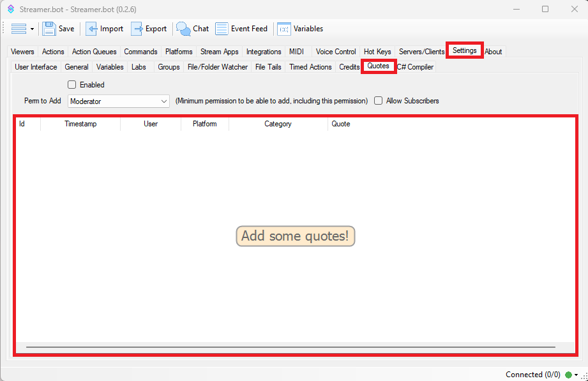
Task: Click the green connection status indicator
Action: [568, 375]
